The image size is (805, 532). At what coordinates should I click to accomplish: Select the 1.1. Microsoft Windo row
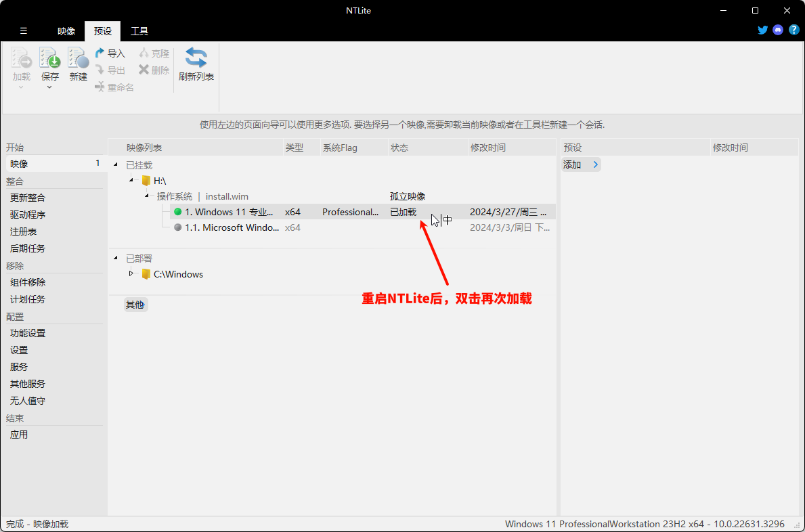point(362,227)
